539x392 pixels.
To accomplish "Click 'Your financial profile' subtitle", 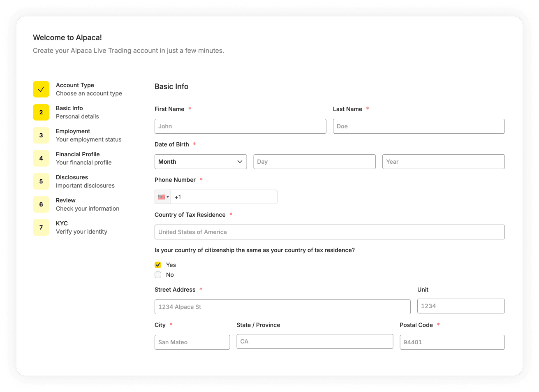I will pyautogui.click(x=84, y=162).
